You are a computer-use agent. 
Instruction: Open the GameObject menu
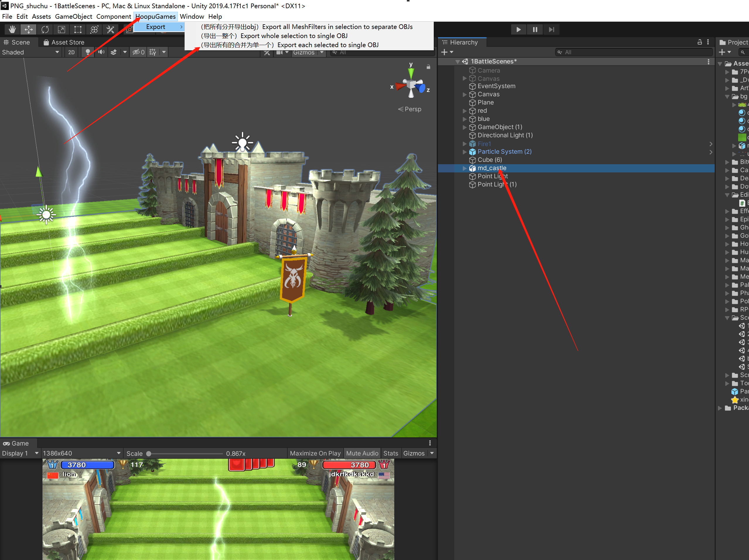pyautogui.click(x=74, y=16)
